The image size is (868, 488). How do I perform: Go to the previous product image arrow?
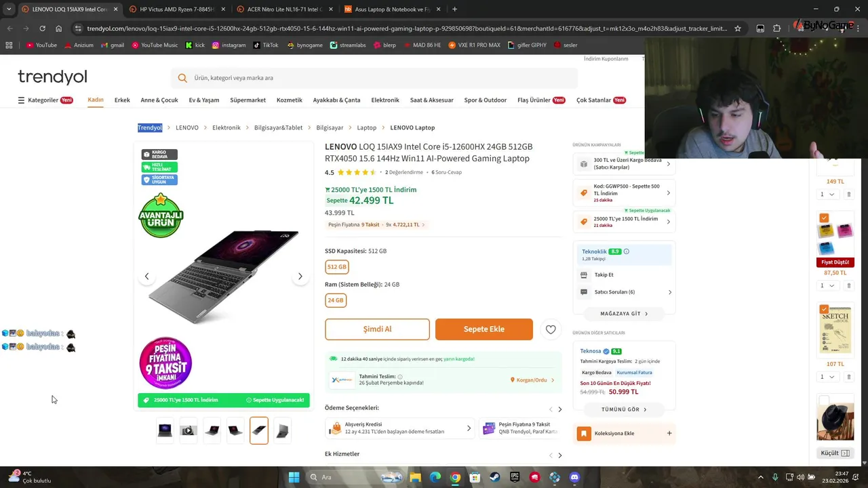[x=146, y=277]
